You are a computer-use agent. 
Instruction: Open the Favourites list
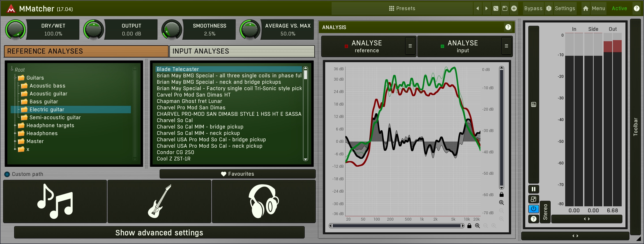point(237,174)
